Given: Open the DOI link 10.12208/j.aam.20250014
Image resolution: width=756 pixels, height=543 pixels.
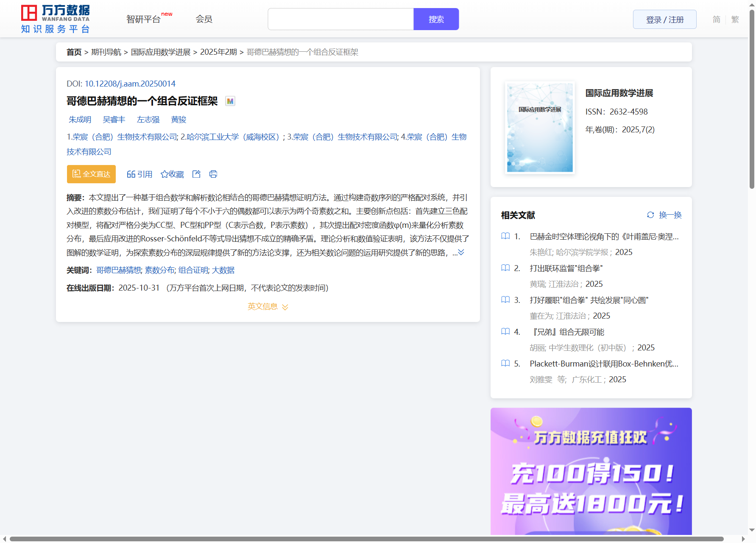Looking at the screenshot, I should (x=130, y=84).
